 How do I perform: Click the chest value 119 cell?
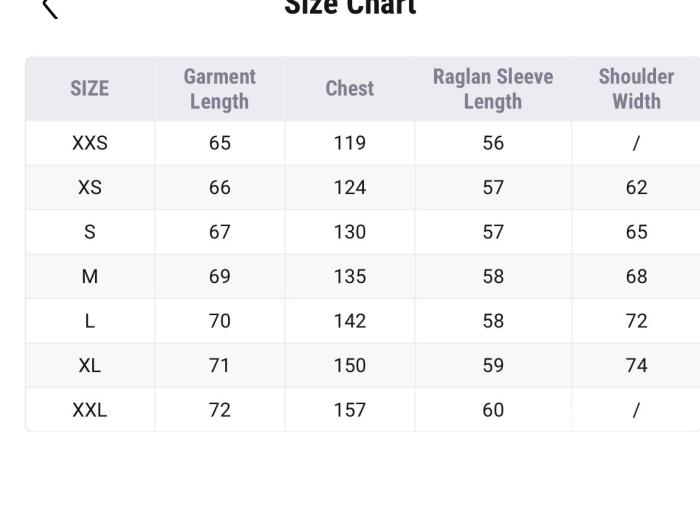(350, 143)
